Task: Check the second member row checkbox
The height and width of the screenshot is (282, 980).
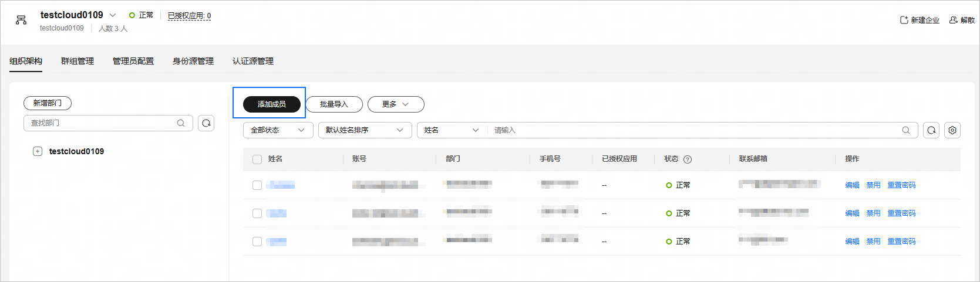Action: coord(257,213)
